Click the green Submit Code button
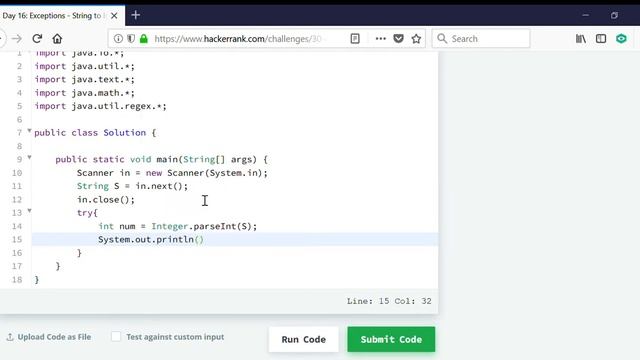 click(x=391, y=339)
